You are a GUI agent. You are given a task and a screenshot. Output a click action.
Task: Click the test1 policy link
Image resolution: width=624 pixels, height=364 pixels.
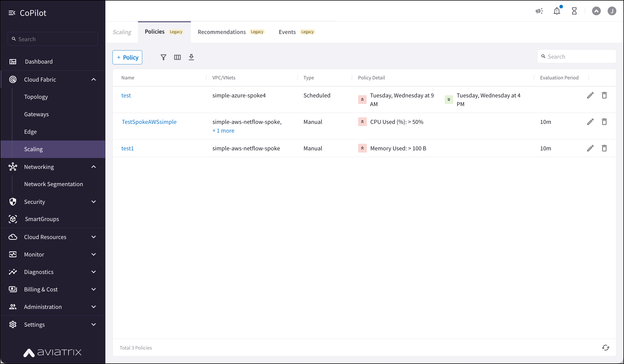(127, 148)
